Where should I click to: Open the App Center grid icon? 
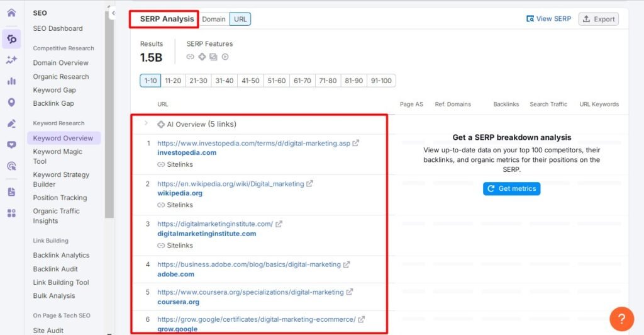click(x=11, y=213)
